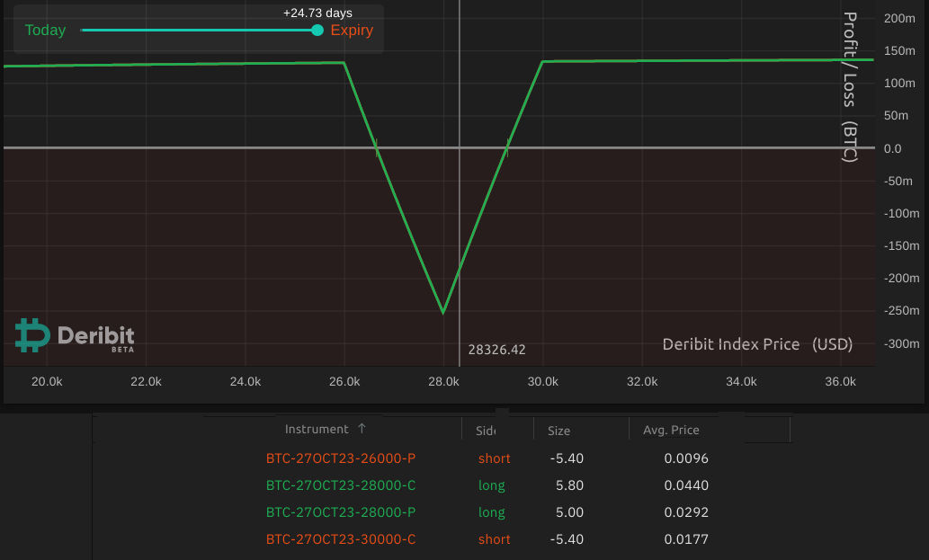Screen dimensions: 929x560
Task: Click the "long" side of the 28000-P row
Action: point(492,512)
